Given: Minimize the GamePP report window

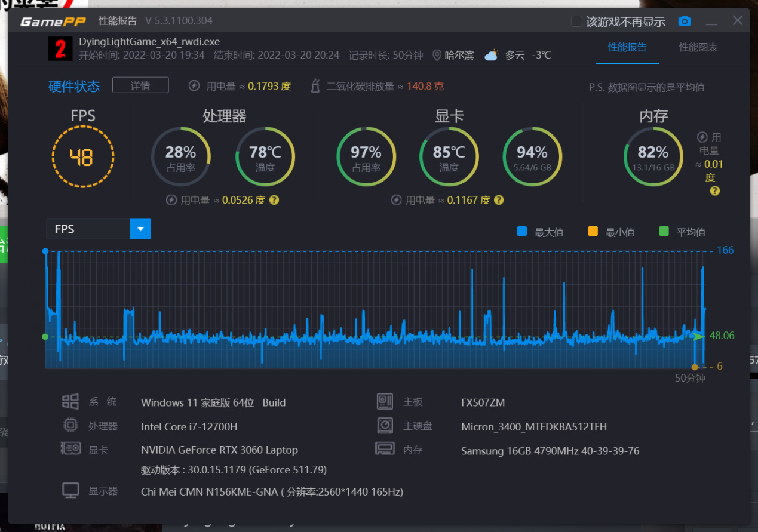Looking at the screenshot, I should pos(711,21).
